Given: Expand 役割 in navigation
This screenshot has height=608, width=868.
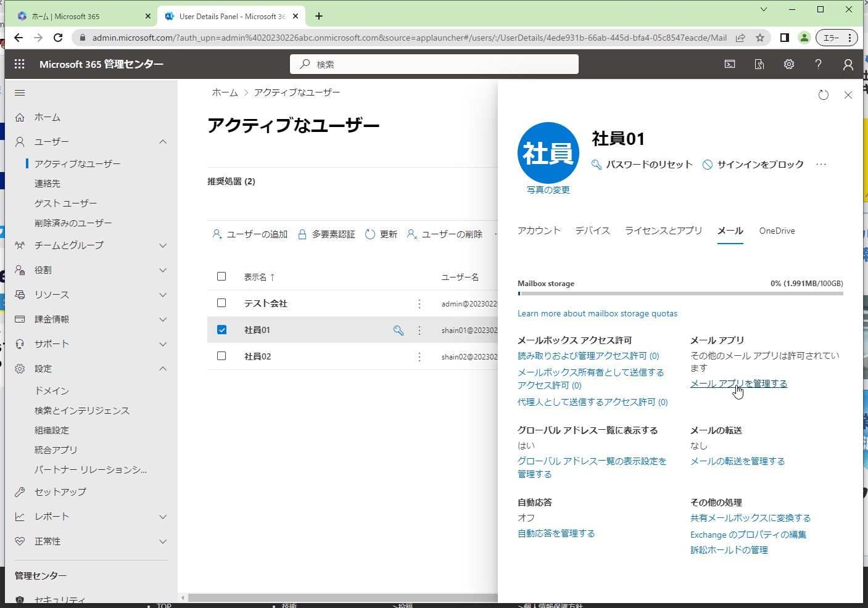Looking at the screenshot, I should coord(163,270).
